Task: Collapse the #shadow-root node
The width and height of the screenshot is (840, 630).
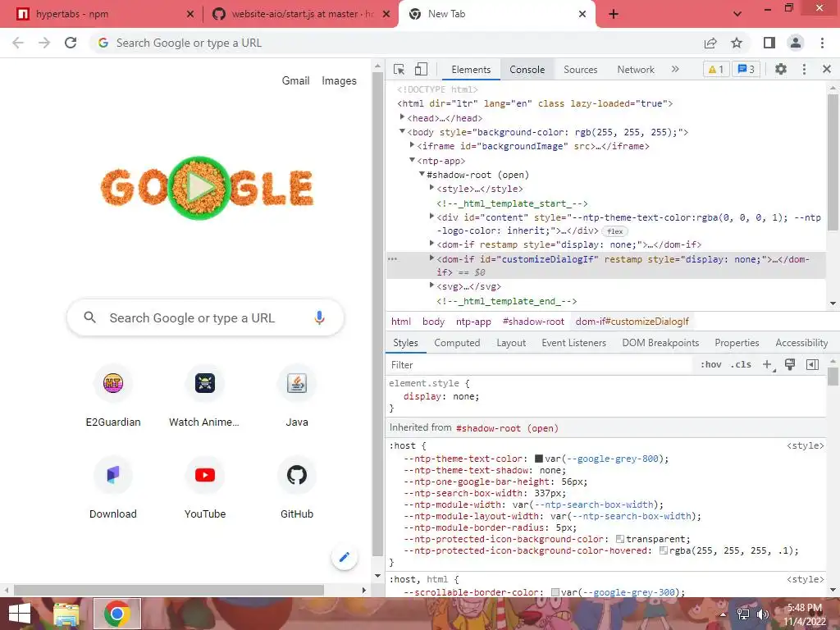Action: tap(422, 174)
